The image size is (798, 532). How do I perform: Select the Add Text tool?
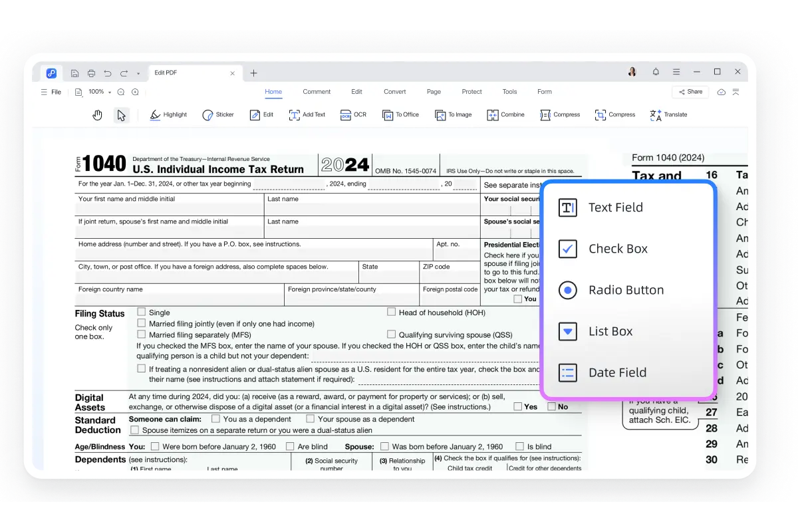pos(307,114)
